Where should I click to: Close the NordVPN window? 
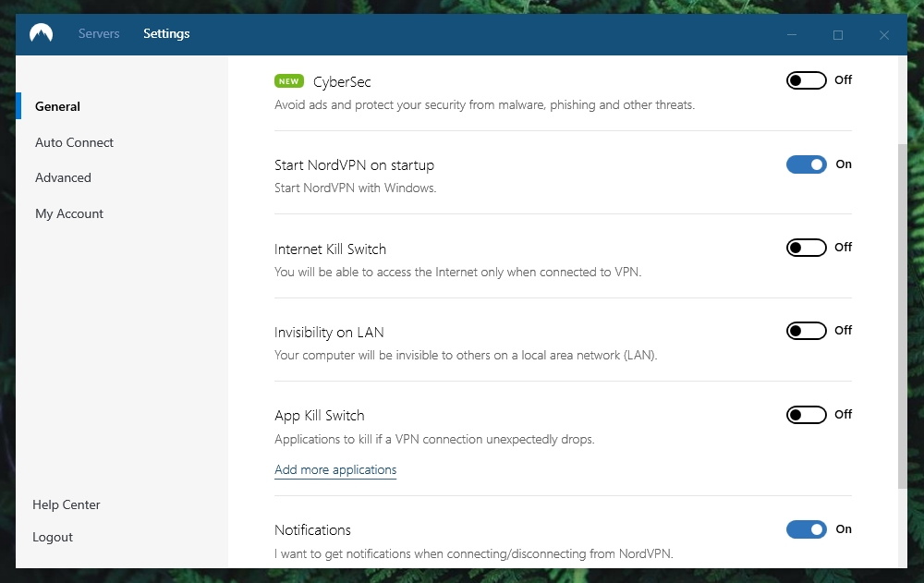pos(884,35)
